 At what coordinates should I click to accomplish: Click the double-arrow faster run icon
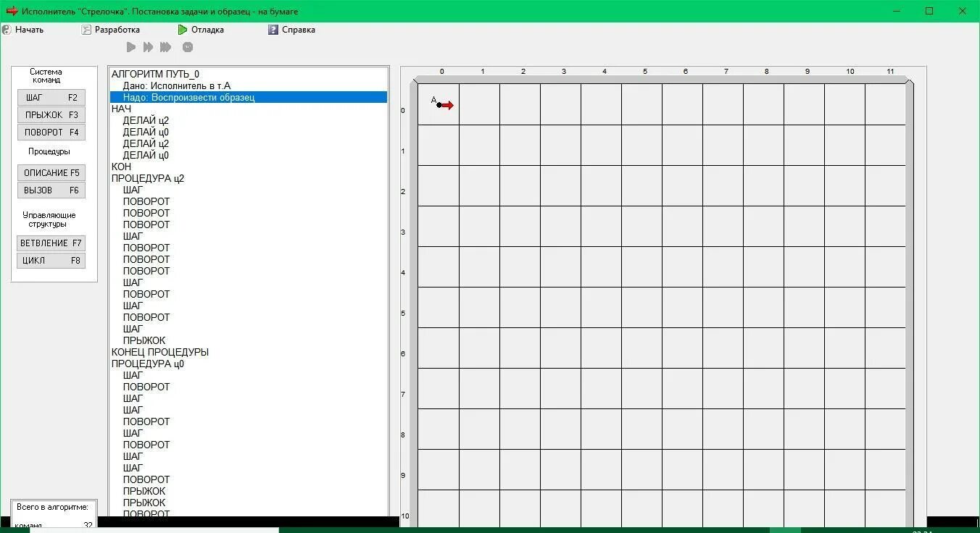tap(148, 47)
